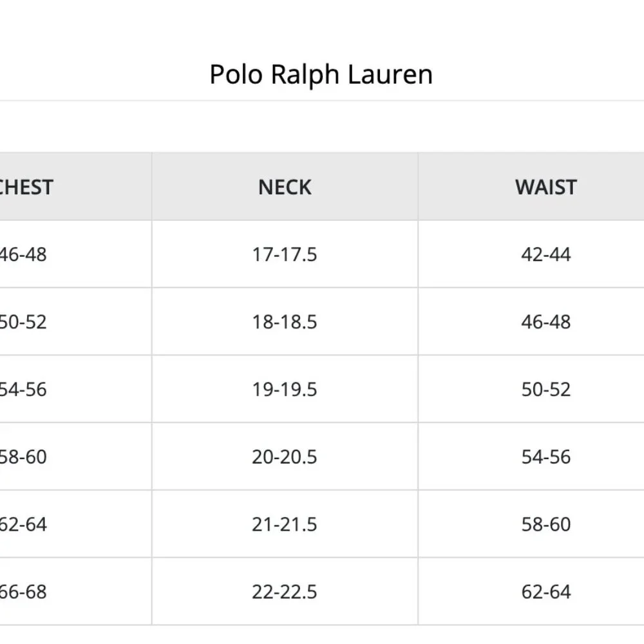Click neck size 18-18.5 cell
This screenshot has height=644, width=644.
(x=285, y=321)
